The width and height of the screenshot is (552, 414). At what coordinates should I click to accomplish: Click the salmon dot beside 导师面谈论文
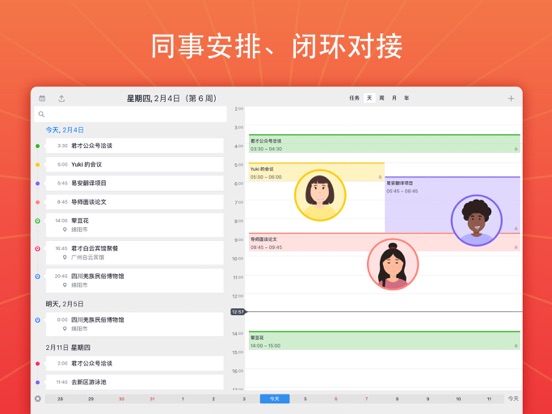(x=38, y=202)
